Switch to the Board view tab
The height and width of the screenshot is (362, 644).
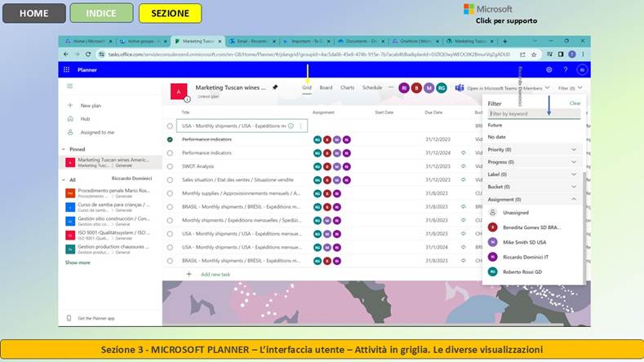[326, 87]
